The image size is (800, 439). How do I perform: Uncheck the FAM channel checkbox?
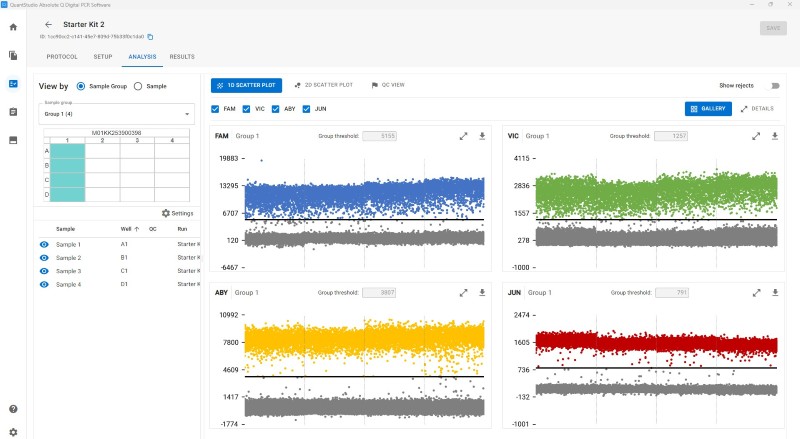click(x=215, y=109)
